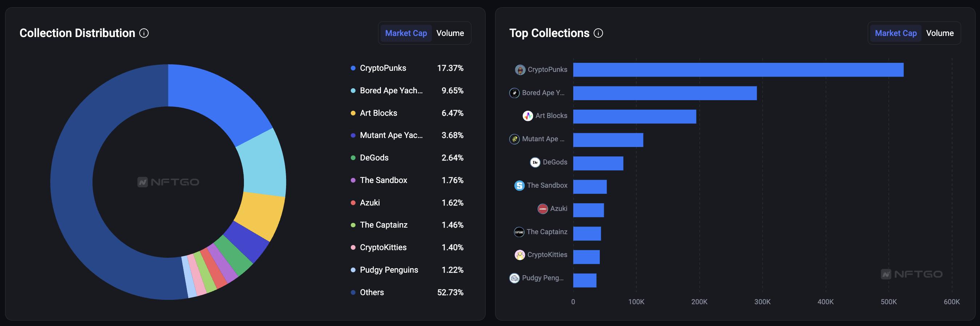This screenshot has width=980, height=326.
Task: Toggle CryptoKitties pink legend dot
Action: coord(353,247)
